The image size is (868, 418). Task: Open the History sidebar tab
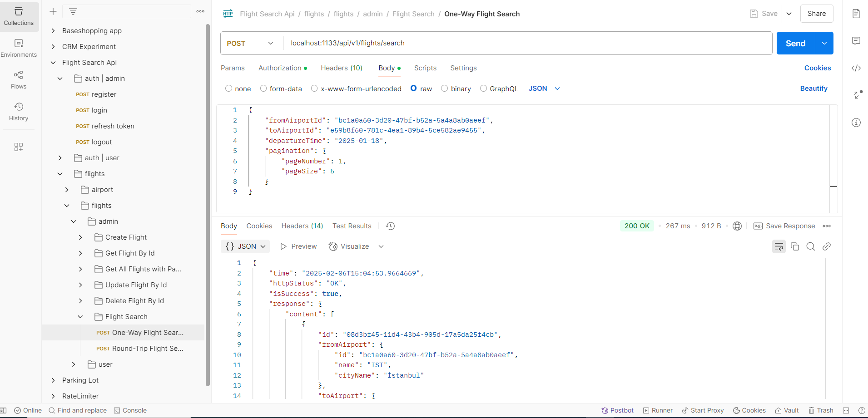coord(19,112)
